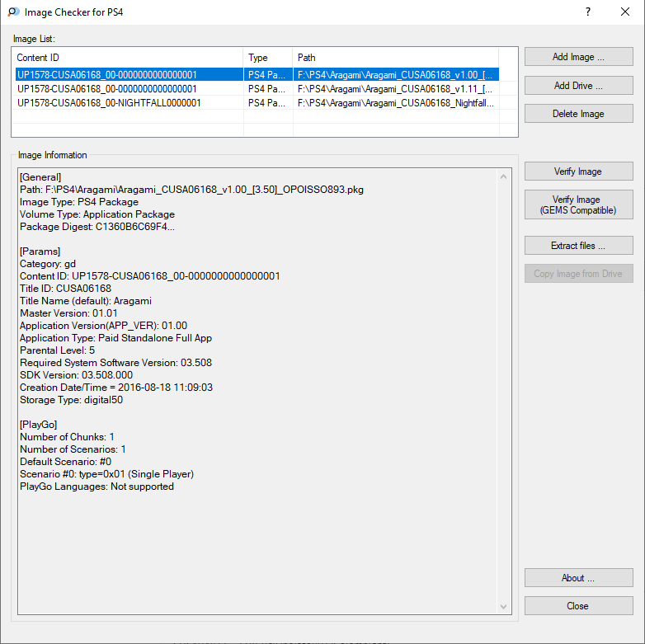Screen dimensions: 645x644
Task: Click the Title ID: CUSA06168 line
Action: pos(65,289)
